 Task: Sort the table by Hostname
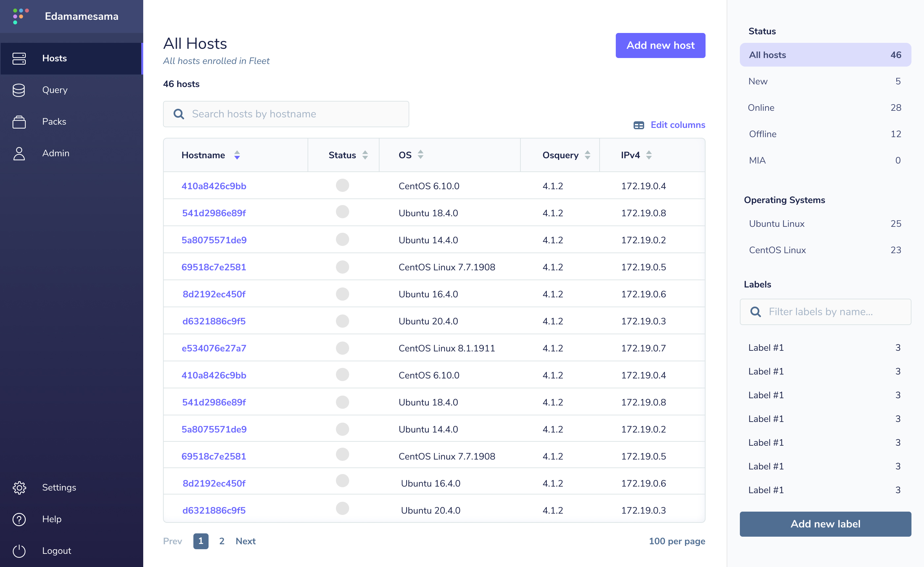(x=237, y=155)
